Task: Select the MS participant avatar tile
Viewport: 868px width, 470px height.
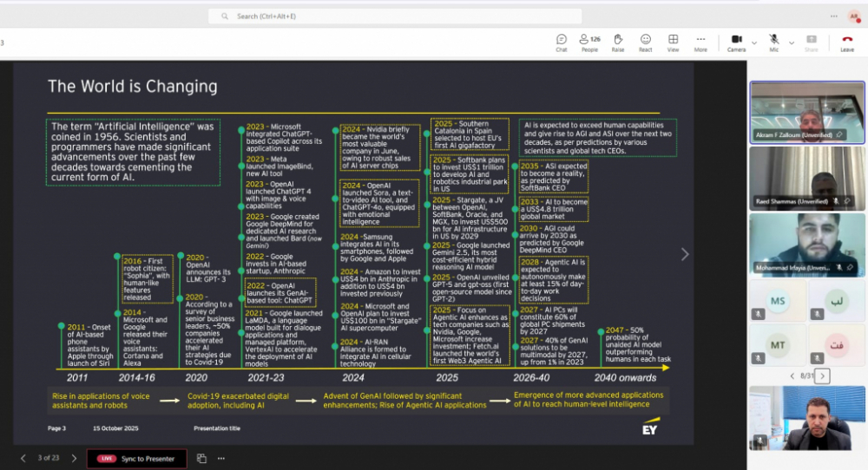Action: [x=776, y=300]
